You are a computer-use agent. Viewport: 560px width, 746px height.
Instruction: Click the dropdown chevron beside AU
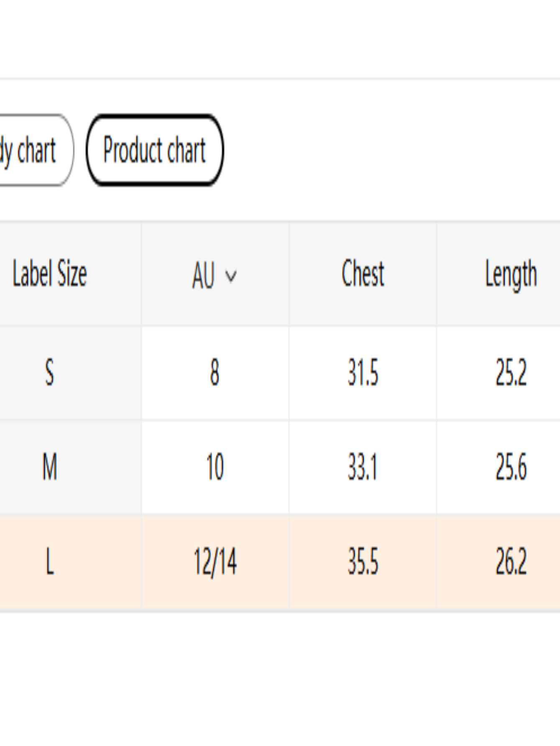[x=231, y=275]
